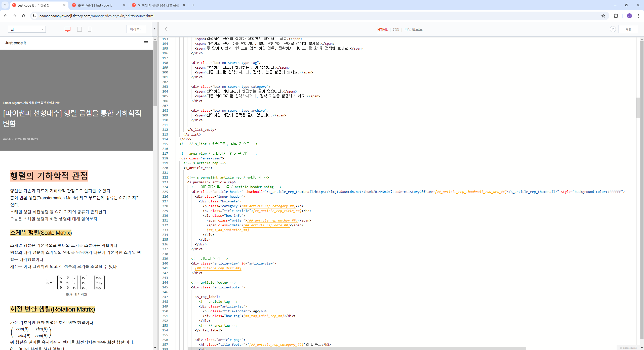Switch to tablet preview mode icon
644x350 pixels.
79,29
